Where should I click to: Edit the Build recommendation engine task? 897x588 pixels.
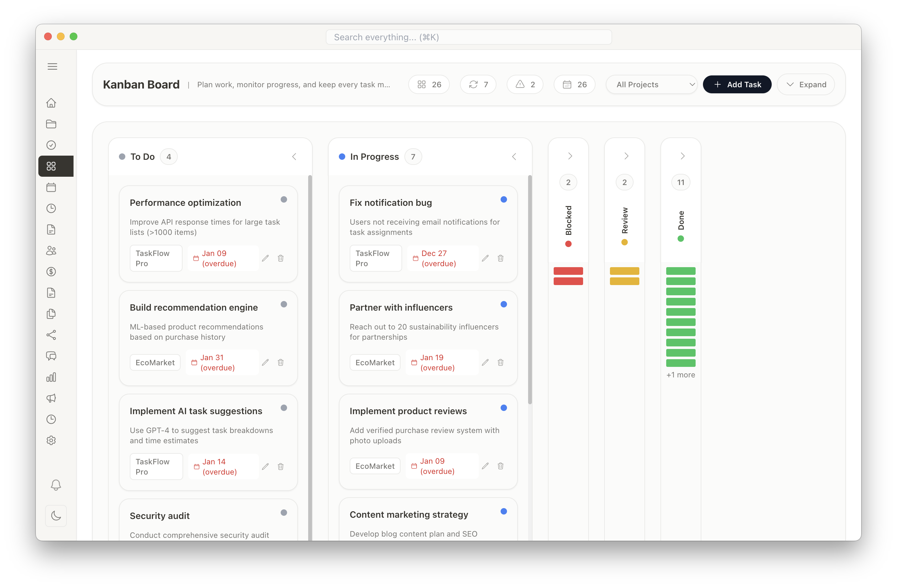click(265, 362)
